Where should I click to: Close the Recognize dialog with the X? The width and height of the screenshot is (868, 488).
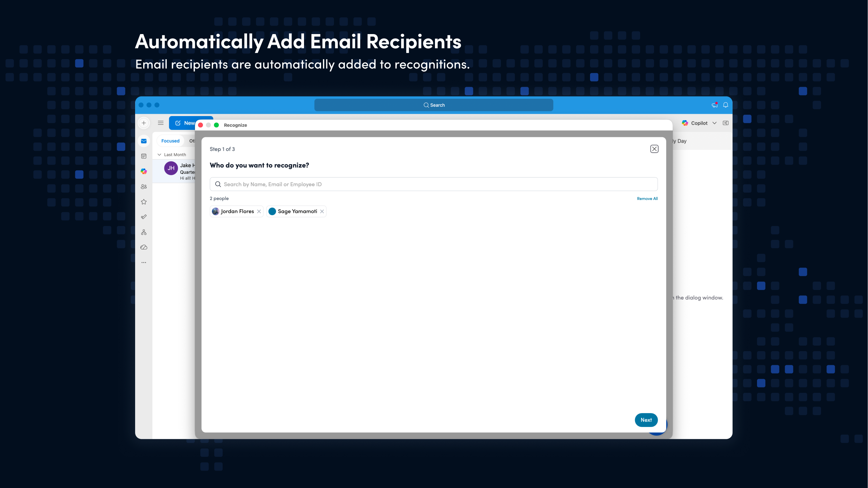[x=654, y=149]
